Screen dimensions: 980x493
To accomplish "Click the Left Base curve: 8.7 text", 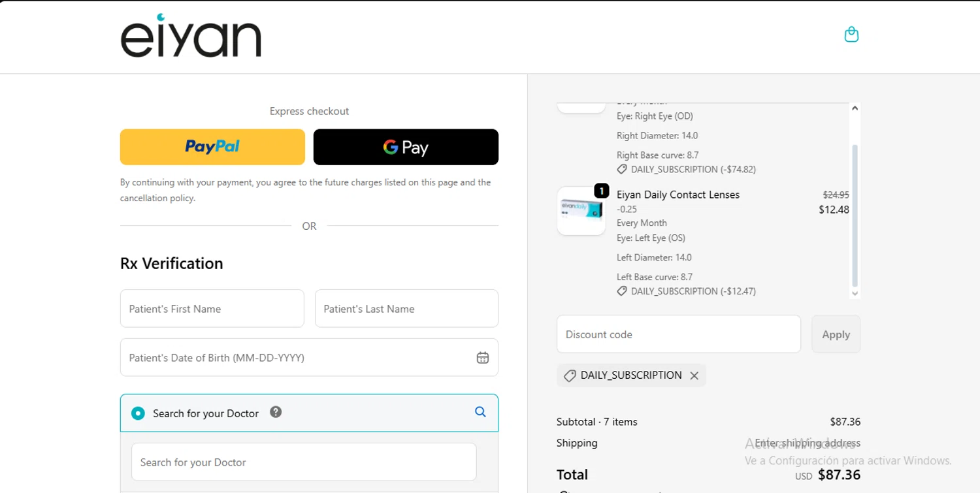I will 655,277.
